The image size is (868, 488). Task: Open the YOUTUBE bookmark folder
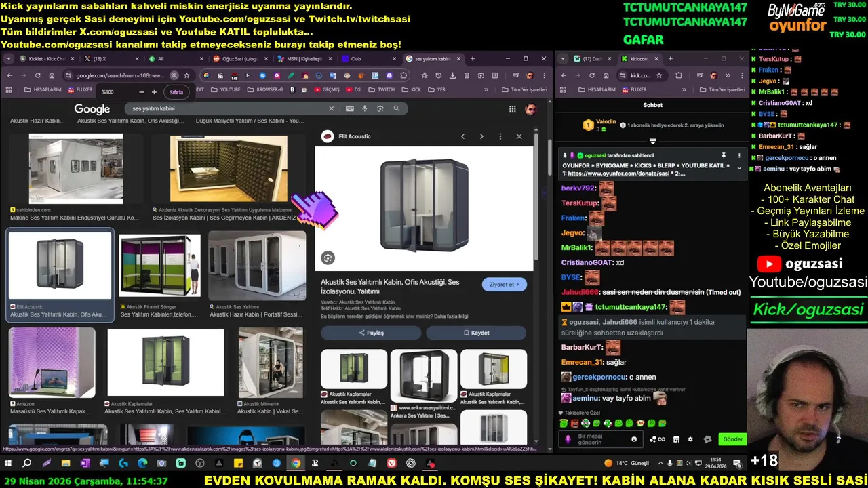click(x=226, y=89)
